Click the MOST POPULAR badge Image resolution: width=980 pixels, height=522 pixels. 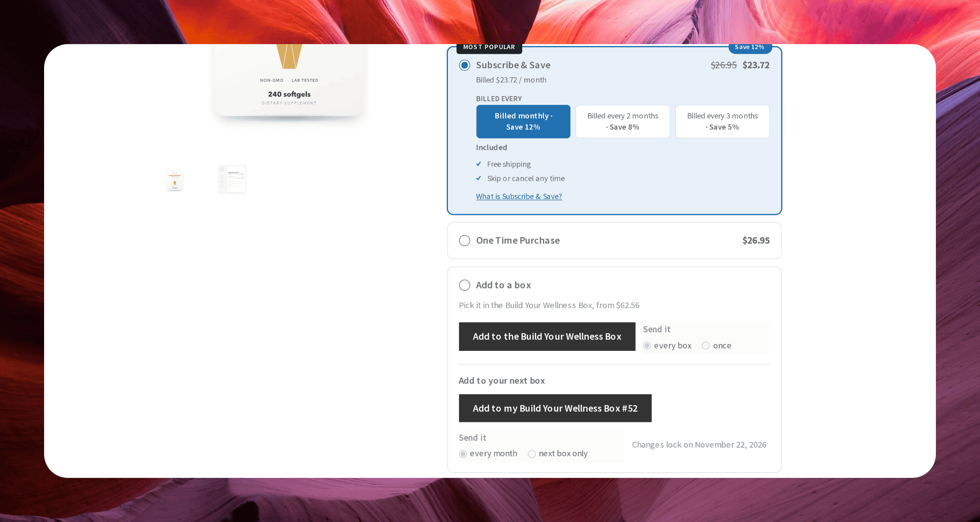click(489, 48)
